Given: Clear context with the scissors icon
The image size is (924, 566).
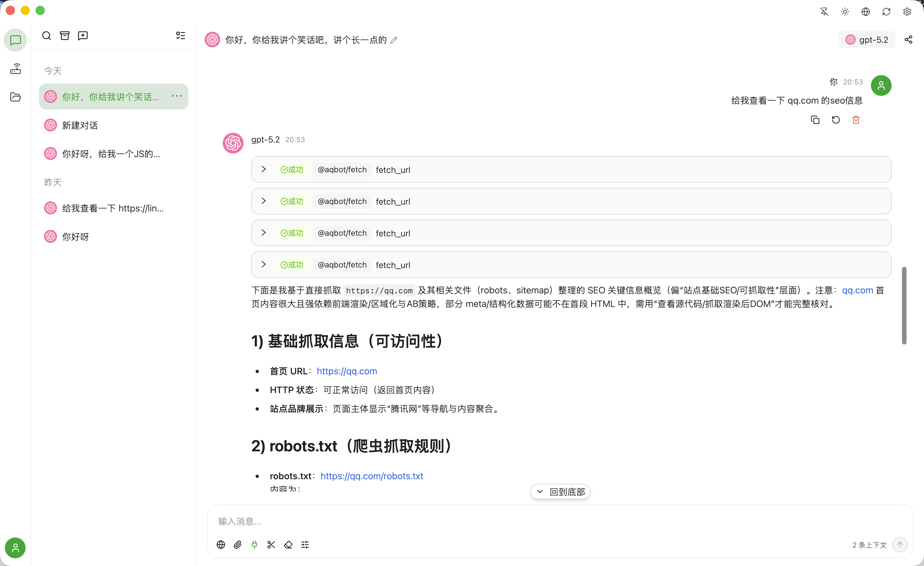Looking at the screenshot, I should [271, 545].
